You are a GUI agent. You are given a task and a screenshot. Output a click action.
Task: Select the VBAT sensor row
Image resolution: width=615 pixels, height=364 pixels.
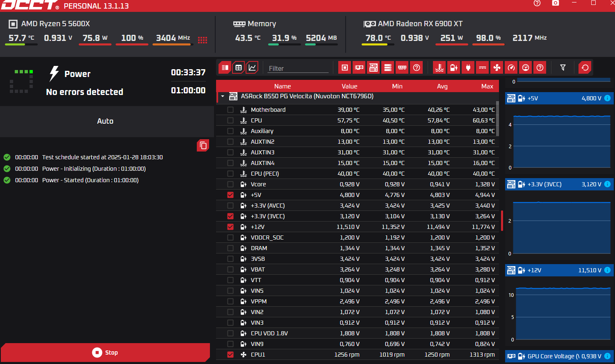[x=358, y=269]
